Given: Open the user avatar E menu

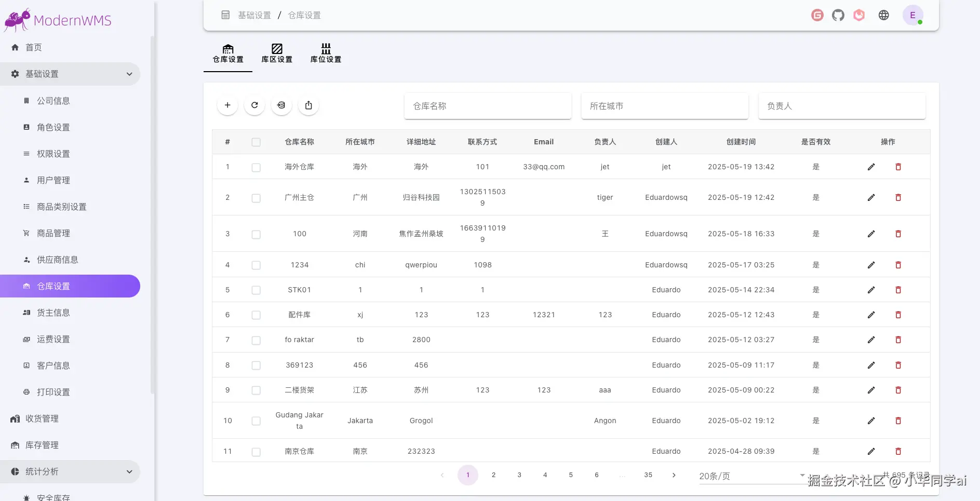Looking at the screenshot, I should coord(913,16).
